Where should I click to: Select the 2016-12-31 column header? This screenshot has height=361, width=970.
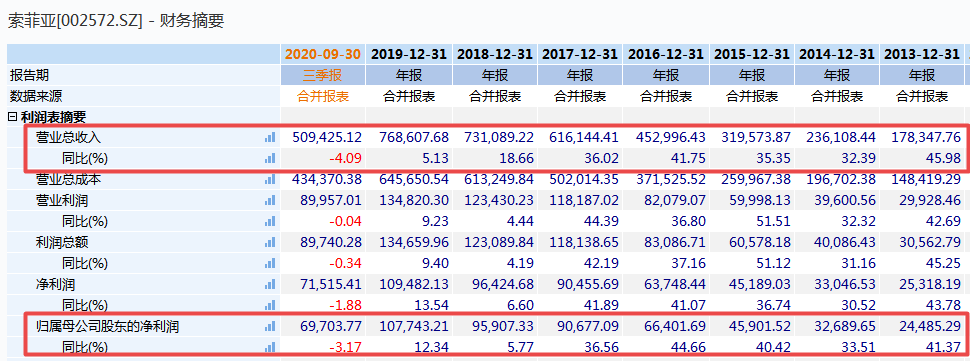coord(666,54)
